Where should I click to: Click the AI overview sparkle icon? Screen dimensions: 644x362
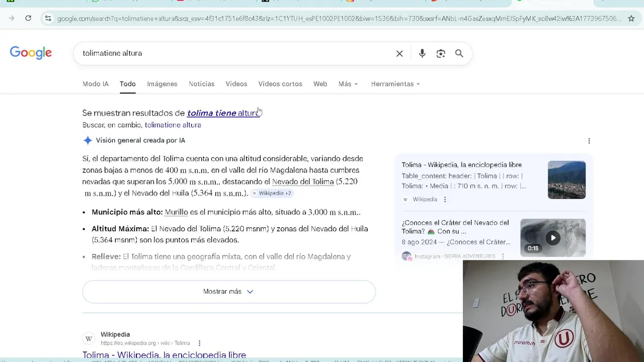[x=88, y=140]
